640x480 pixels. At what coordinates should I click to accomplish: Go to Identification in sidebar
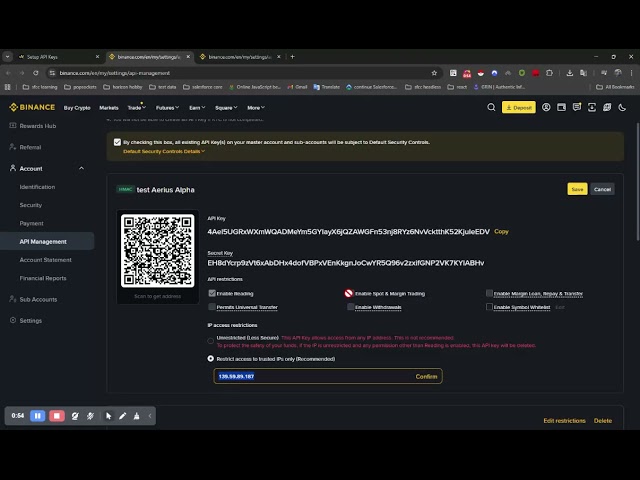click(37, 187)
